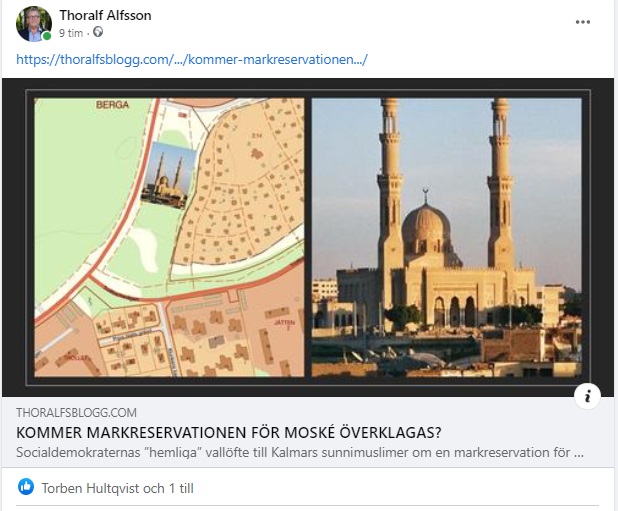Open the Kommer markreservationen article headline
The height and width of the screenshot is (511, 618).
tap(229, 433)
